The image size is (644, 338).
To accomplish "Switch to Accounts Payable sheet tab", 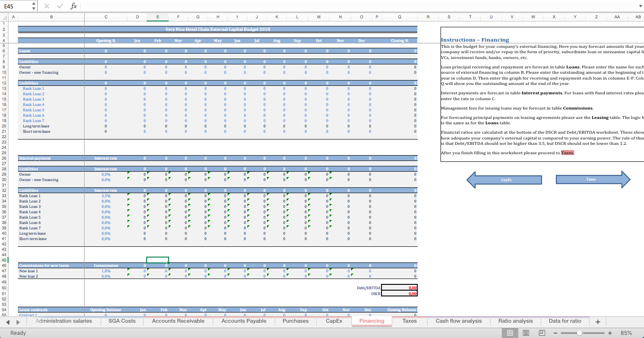I will point(244,321).
